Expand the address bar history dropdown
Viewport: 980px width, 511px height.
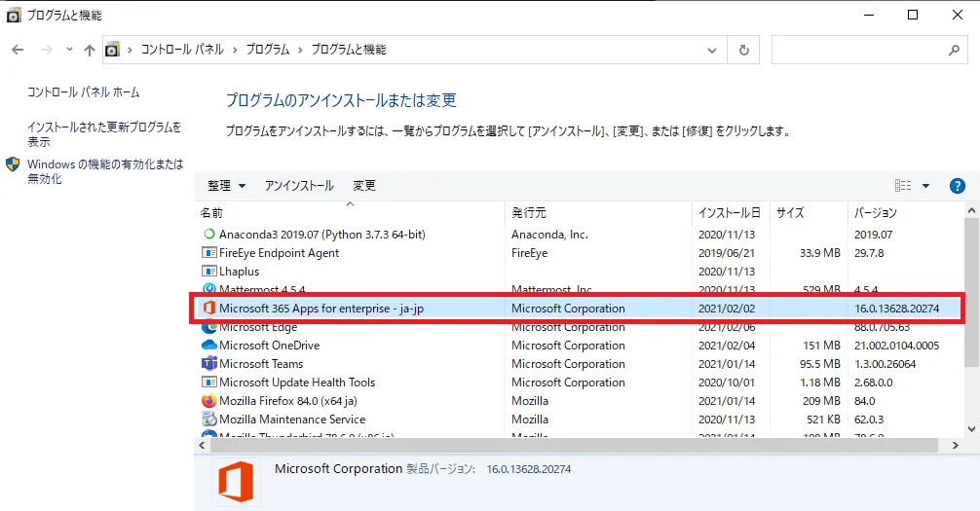(x=712, y=50)
